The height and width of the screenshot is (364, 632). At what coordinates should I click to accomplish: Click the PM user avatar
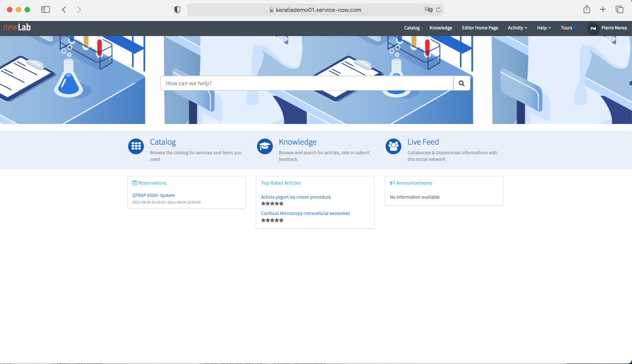coord(593,28)
